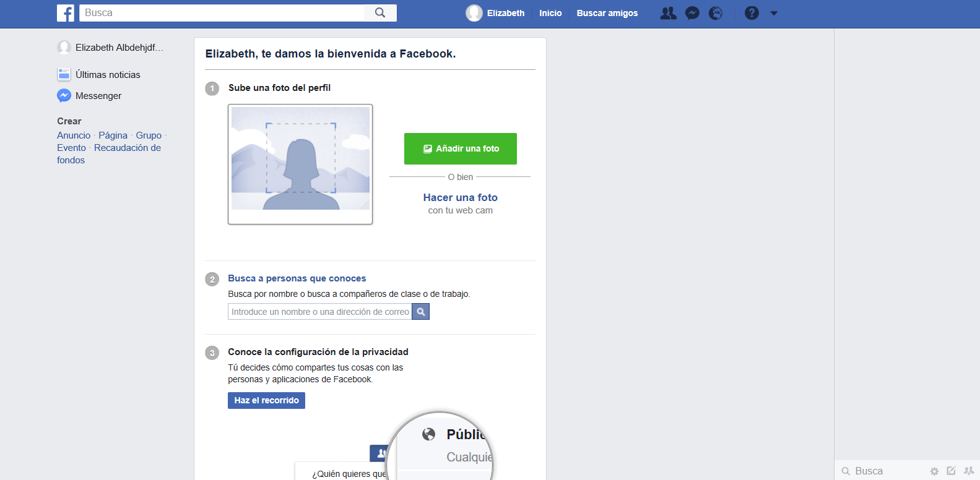This screenshot has width=980, height=480.
Task: Go to Inicio in top bar
Action: point(550,13)
